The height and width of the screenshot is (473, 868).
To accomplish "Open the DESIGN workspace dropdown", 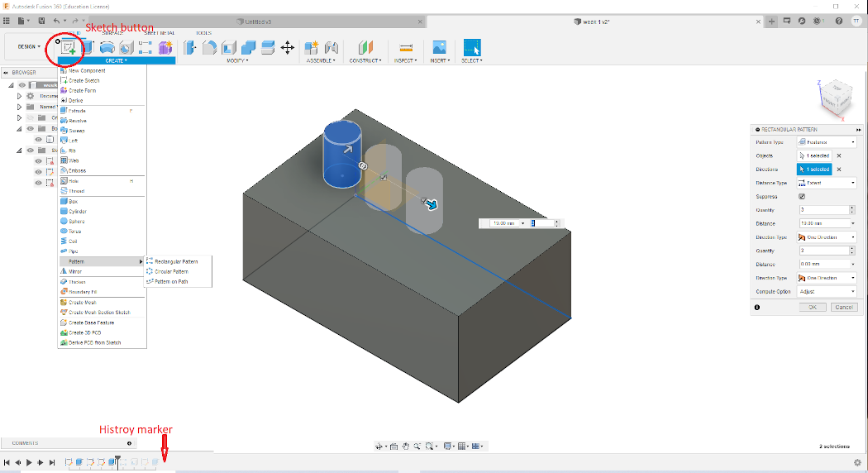I will click(x=29, y=47).
